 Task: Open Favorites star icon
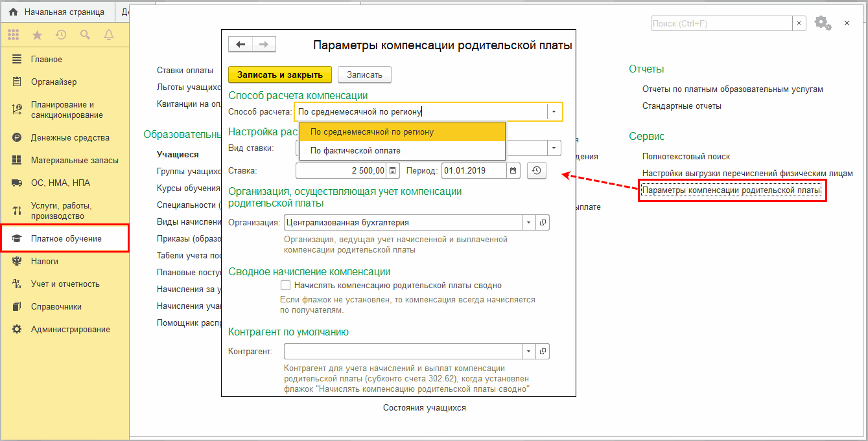coord(38,34)
